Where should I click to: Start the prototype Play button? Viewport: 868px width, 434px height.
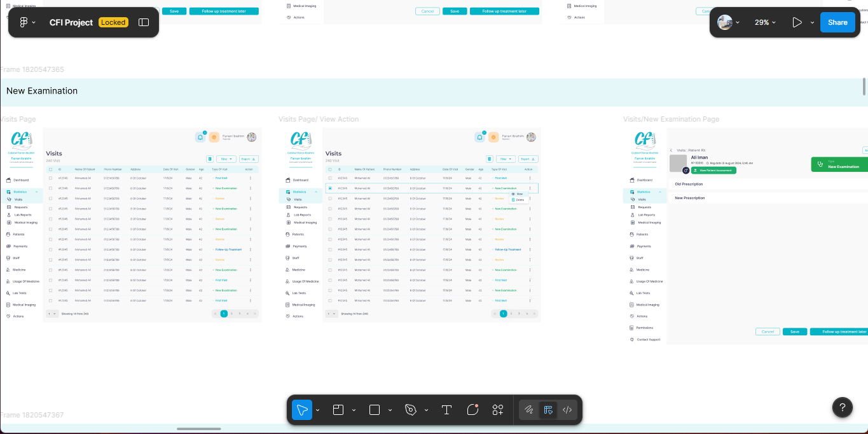coord(797,22)
